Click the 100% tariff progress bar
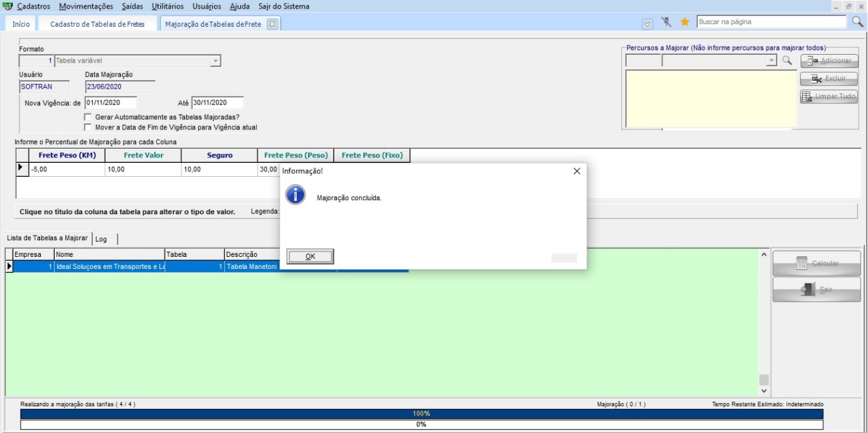The image size is (868, 433). [x=422, y=414]
